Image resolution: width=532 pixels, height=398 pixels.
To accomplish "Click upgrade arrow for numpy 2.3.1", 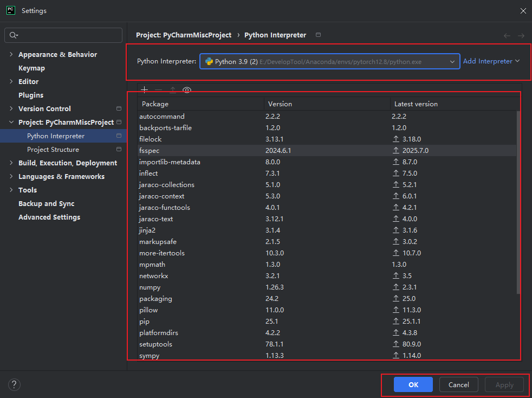I will pos(395,287).
